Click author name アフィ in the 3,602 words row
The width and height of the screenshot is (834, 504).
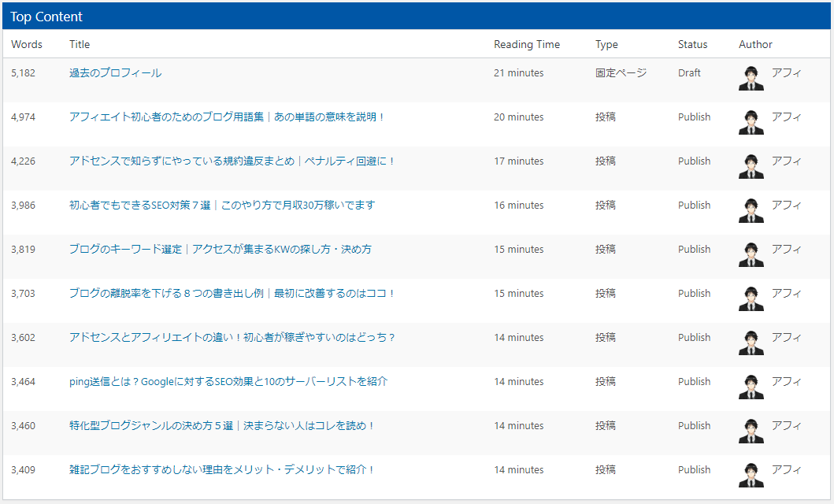coord(786,338)
